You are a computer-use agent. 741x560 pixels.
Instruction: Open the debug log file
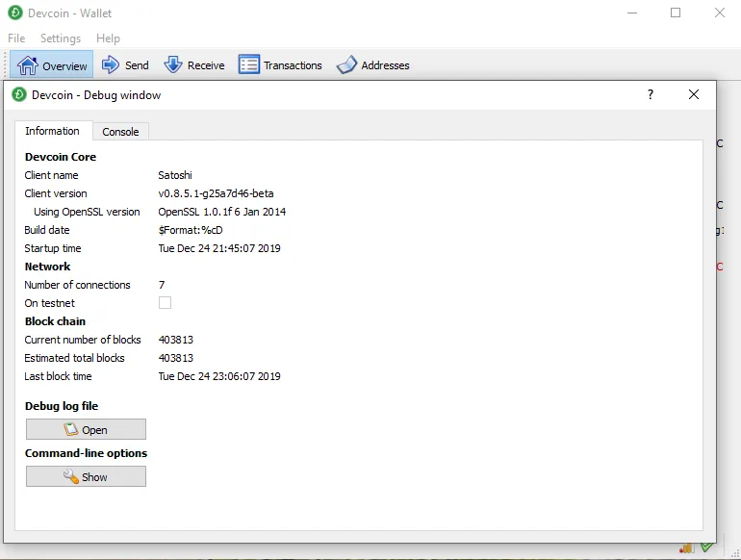tap(86, 429)
